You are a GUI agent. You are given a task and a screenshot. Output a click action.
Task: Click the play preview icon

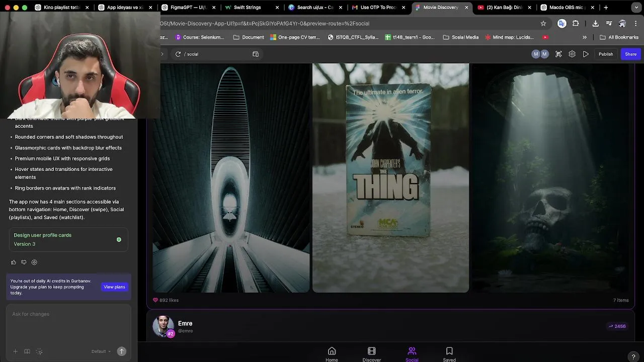[586, 54]
